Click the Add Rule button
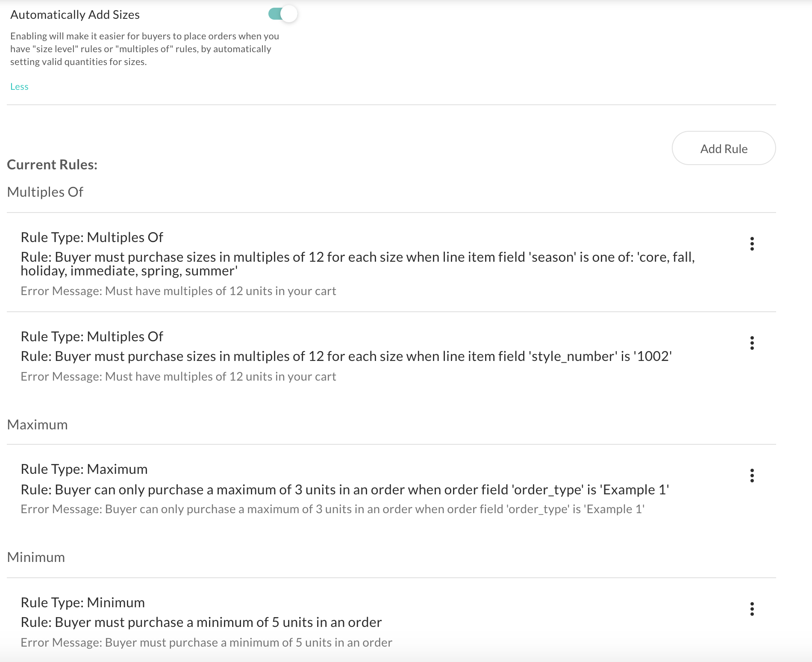Viewport: 812px width, 662px height. point(724,148)
